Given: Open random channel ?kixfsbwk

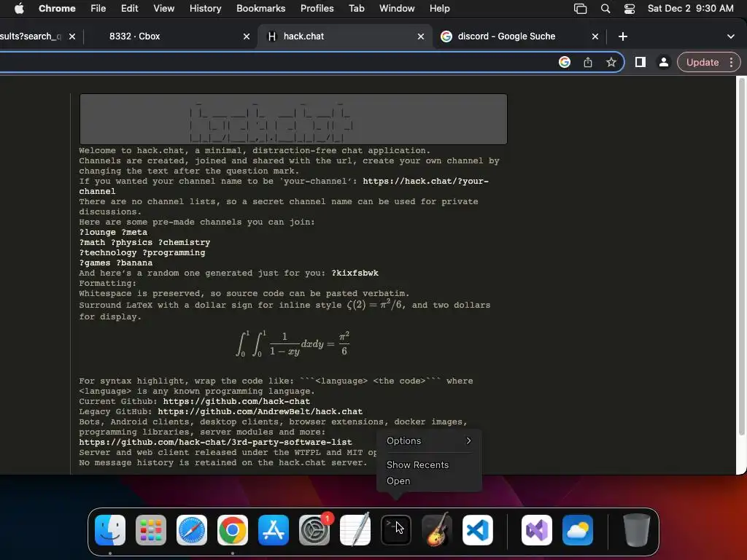Looking at the screenshot, I should click(355, 273).
